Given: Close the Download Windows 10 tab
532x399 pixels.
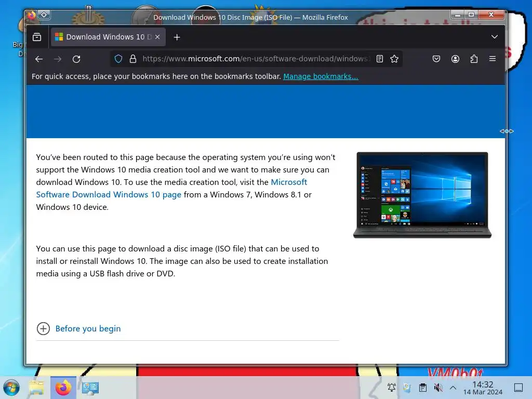Looking at the screenshot, I should (157, 37).
